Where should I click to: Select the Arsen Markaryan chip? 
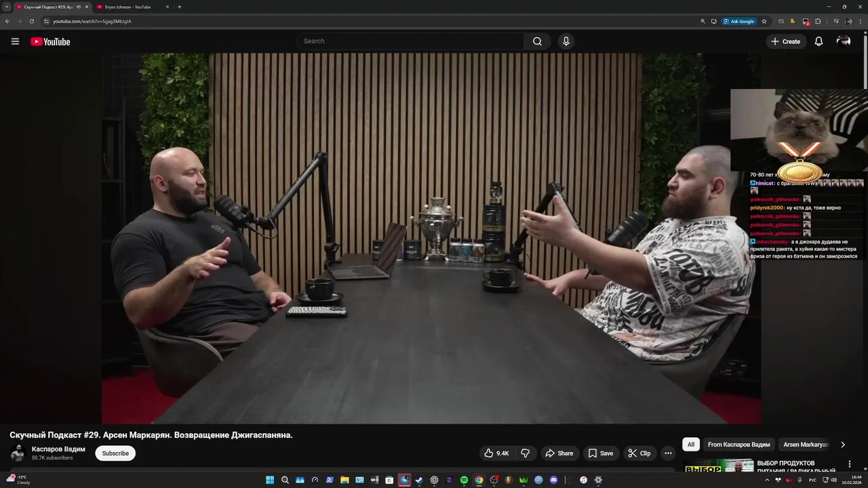click(x=806, y=445)
